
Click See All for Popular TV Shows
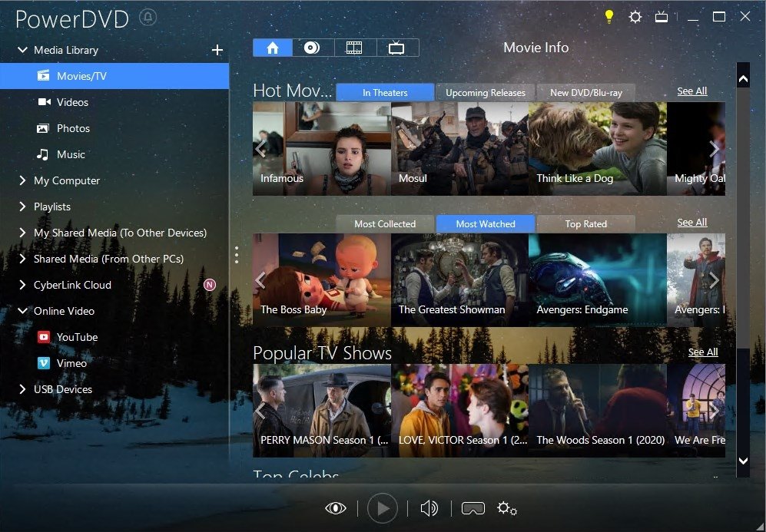[703, 352]
